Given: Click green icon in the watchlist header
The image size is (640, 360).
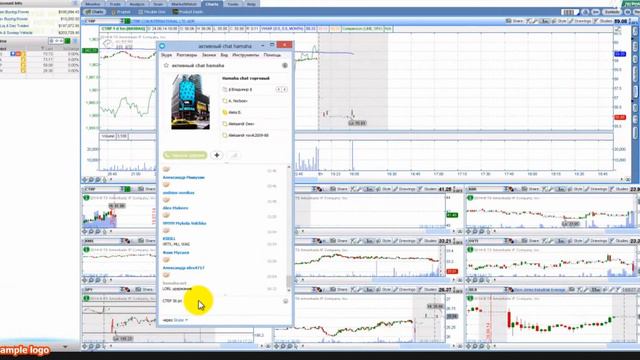Looking at the screenshot, I should pos(67,41).
